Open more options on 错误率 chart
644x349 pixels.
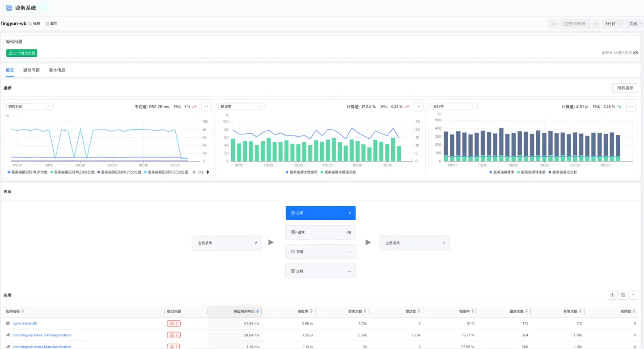[x=418, y=106]
